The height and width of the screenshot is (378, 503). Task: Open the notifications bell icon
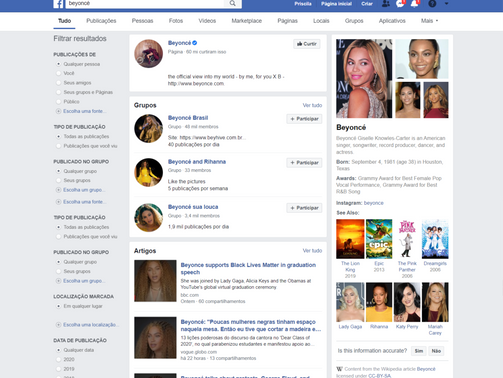pos(414,4)
